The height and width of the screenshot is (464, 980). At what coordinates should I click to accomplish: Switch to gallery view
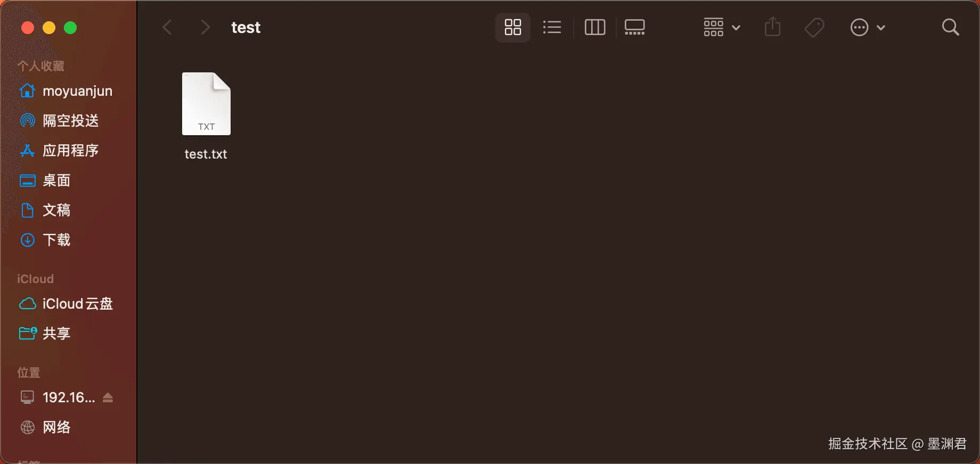tap(634, 27)
